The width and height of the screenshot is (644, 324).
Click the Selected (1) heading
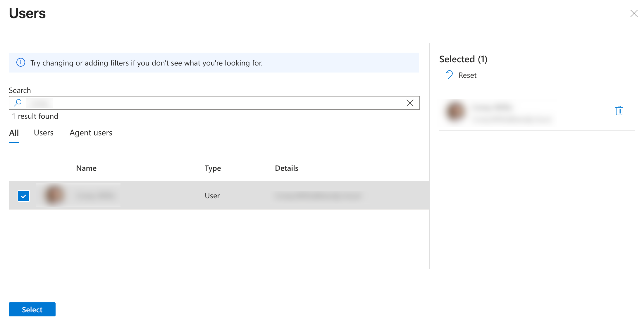click(463, 59)
